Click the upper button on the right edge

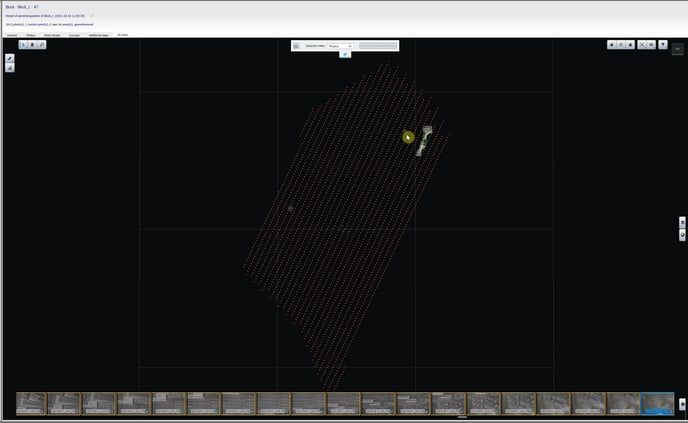point(682,222)
